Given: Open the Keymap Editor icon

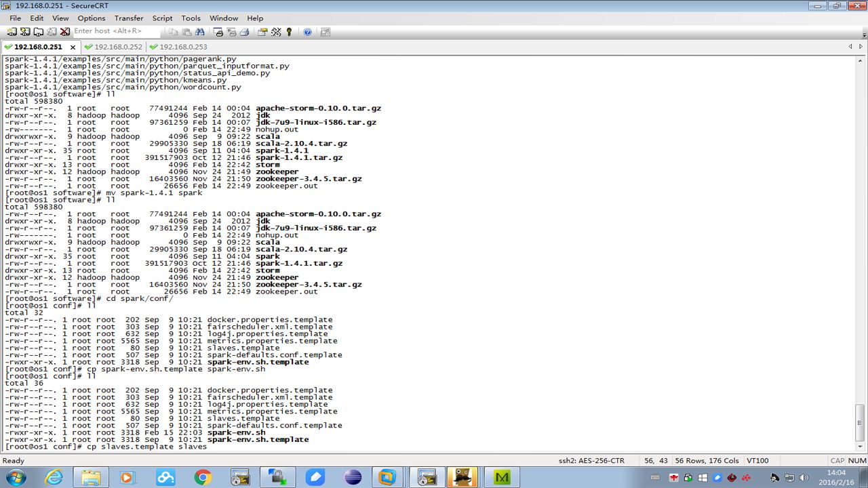Looking at the screenshot, I should click(x=276, y=32).
